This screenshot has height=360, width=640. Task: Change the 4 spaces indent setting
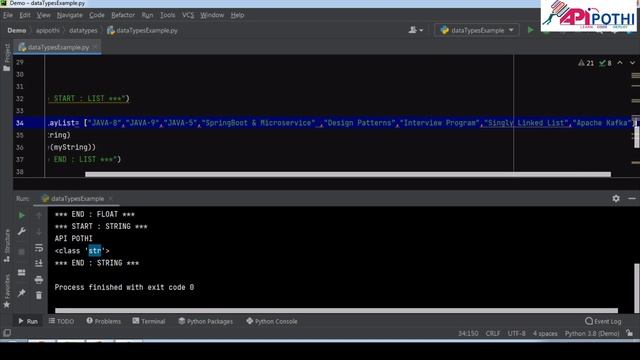545,333
